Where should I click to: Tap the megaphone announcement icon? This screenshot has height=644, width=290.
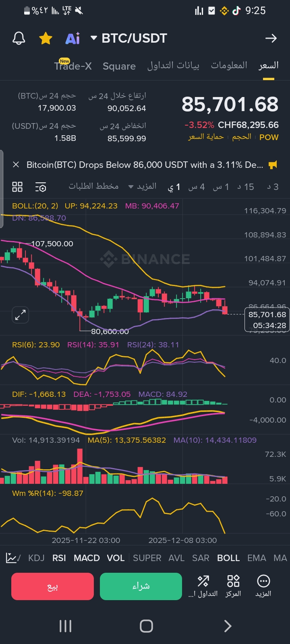(x=273, y=165)
